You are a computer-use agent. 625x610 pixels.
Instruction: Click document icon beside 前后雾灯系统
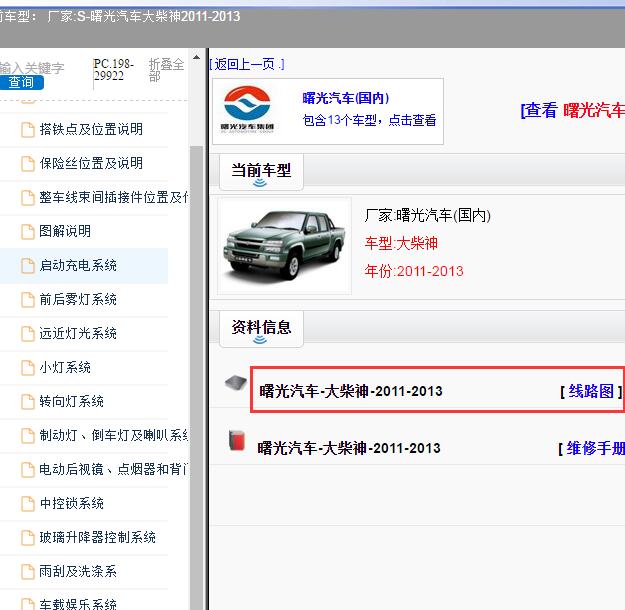28,299
